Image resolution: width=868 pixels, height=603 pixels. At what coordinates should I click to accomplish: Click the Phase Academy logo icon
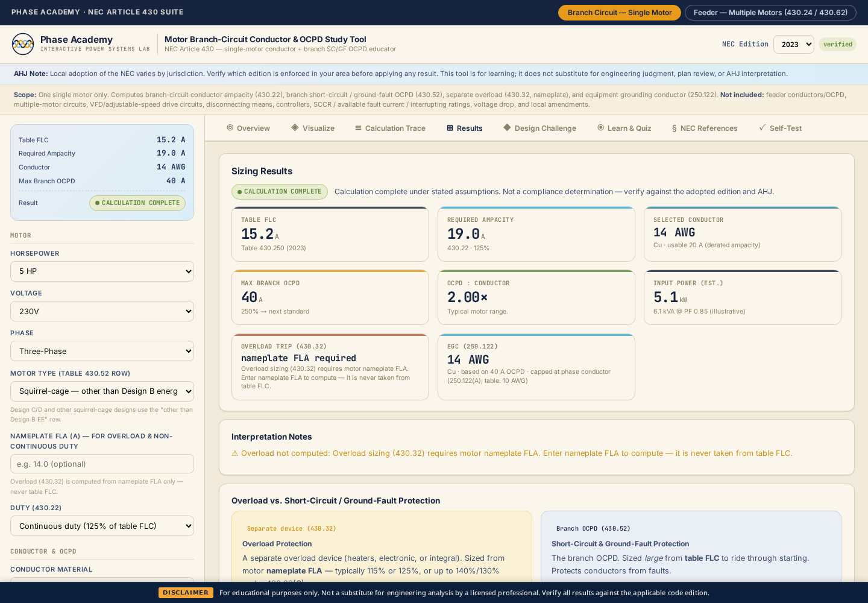[x=23, y=44]
